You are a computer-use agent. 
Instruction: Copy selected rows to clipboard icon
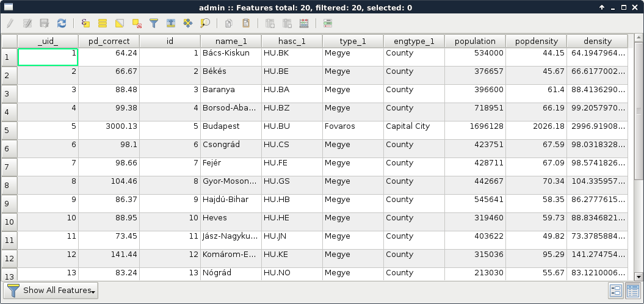229,23
